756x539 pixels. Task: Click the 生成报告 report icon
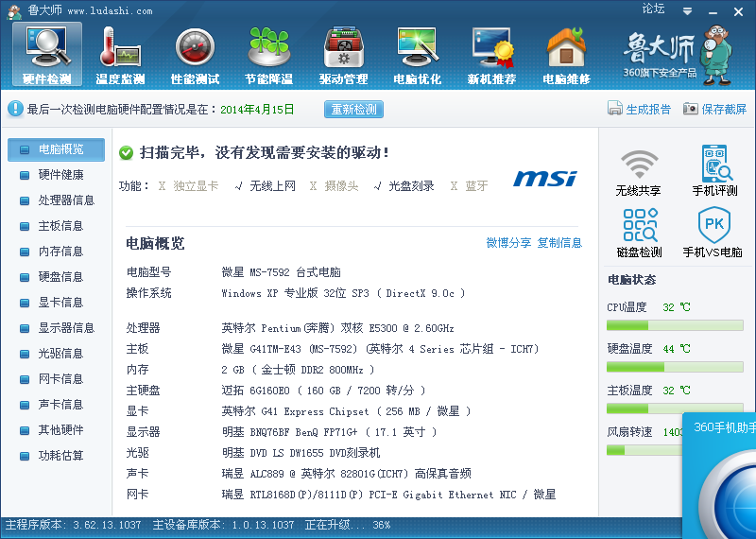(x=615, y=109)
